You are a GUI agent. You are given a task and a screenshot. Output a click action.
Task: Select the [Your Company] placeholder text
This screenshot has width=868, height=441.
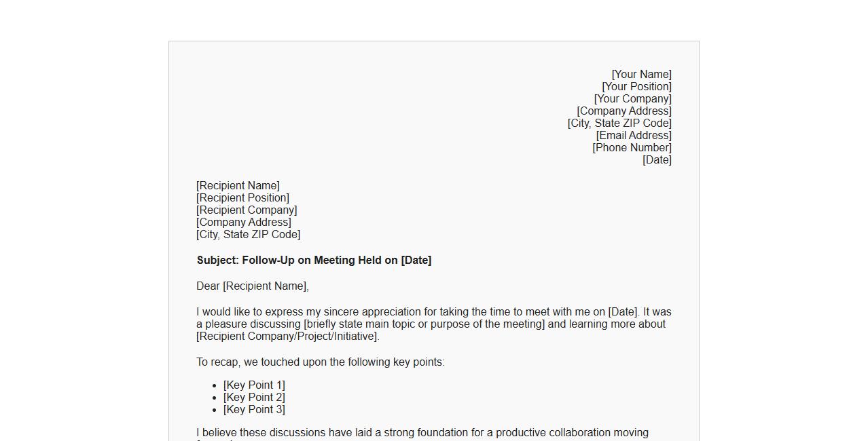click(632, 99)
